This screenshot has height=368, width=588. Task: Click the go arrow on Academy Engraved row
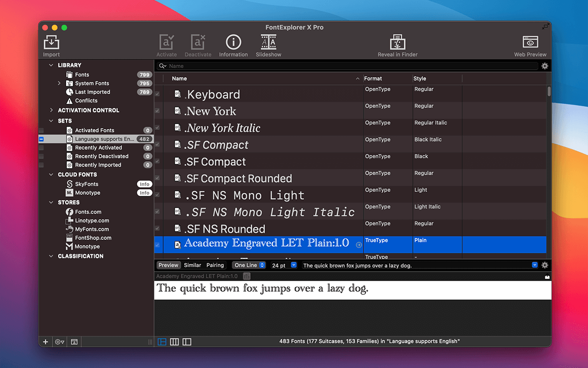[x=359, y=245]
